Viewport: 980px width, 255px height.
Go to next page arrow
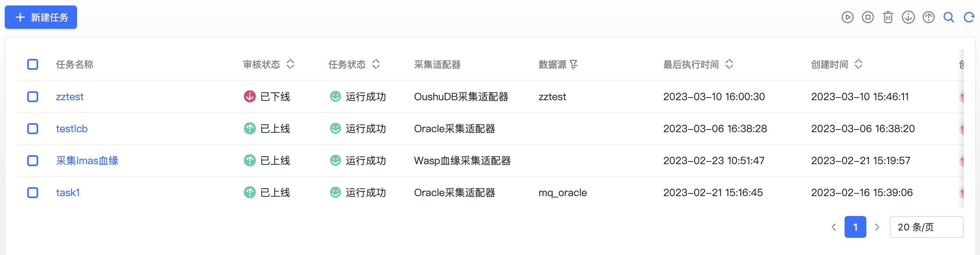877,227
